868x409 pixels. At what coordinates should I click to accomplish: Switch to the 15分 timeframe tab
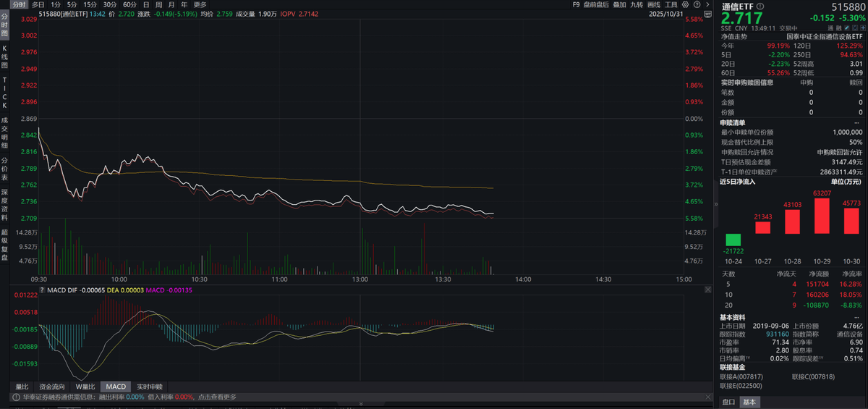[x=90, y=4]
